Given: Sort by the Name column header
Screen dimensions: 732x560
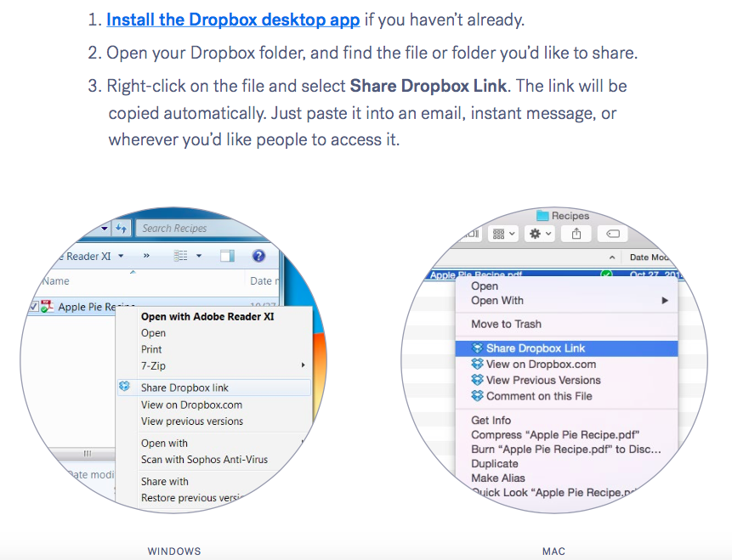Looking at the screenshot, I should click(x=56, y=281).
